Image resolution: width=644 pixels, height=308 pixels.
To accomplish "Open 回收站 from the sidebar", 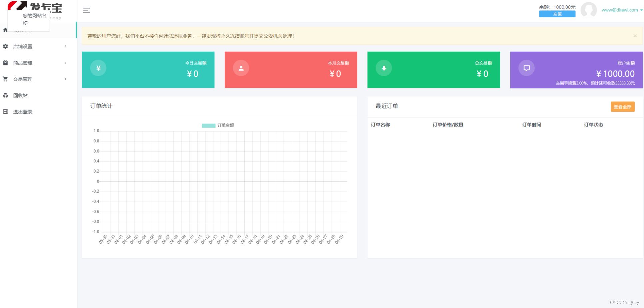I will pyautogui.click(x=20, y=95).
